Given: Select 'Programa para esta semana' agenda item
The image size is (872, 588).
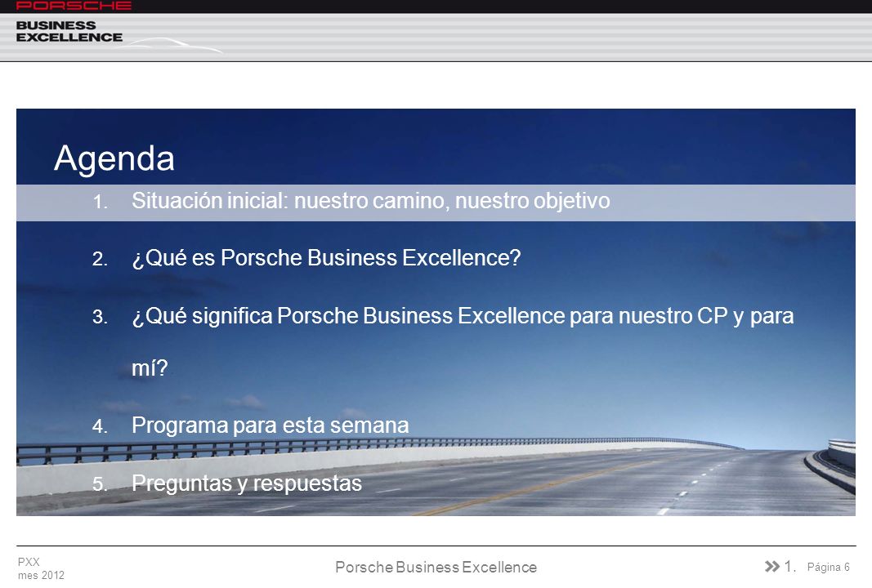Looking at the screenshot, I should (x=270, y=425).
